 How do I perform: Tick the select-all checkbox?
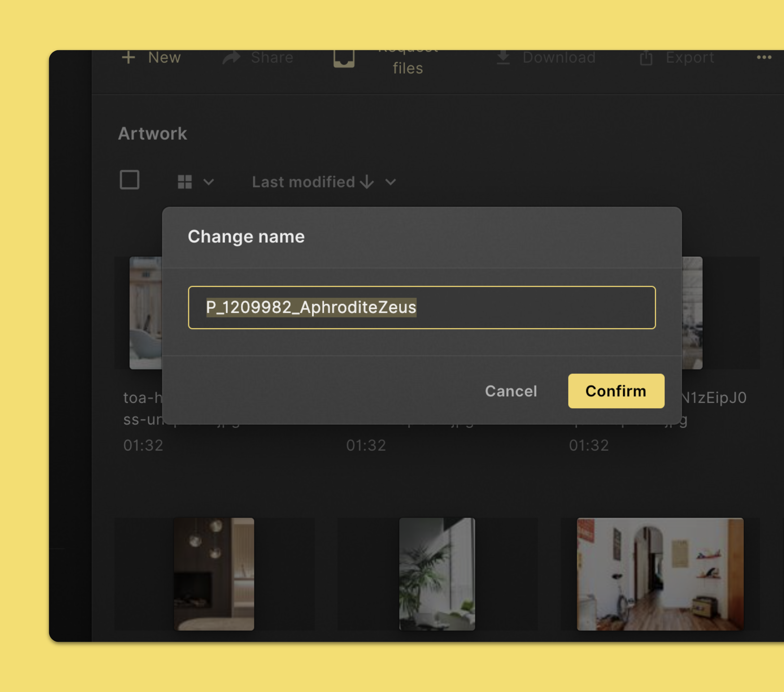pos(129,180)
